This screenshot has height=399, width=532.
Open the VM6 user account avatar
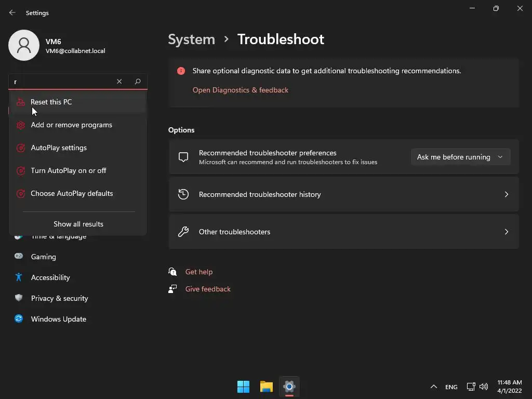24,45
